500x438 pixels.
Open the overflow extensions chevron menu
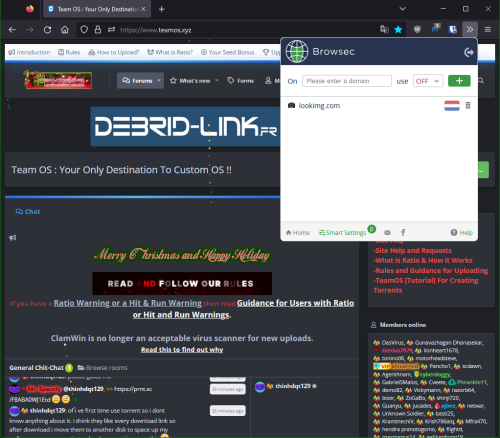click(x=470, y=30)
